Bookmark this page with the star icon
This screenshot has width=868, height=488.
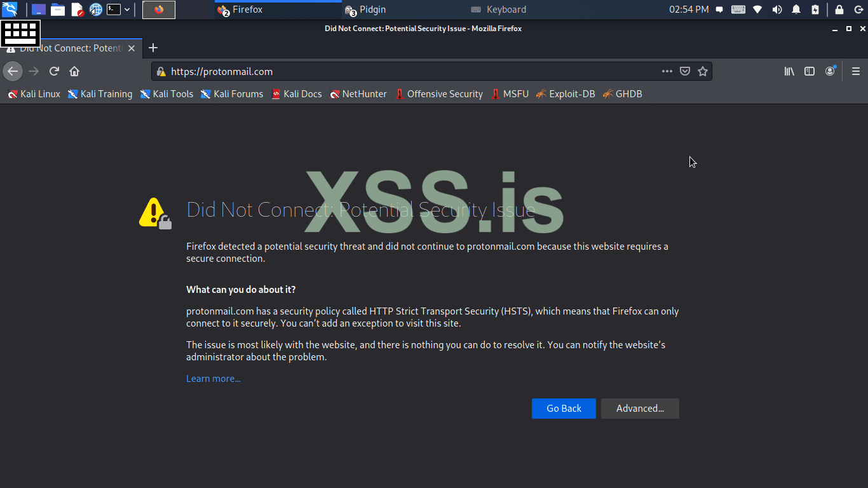(x=703, y=71)
